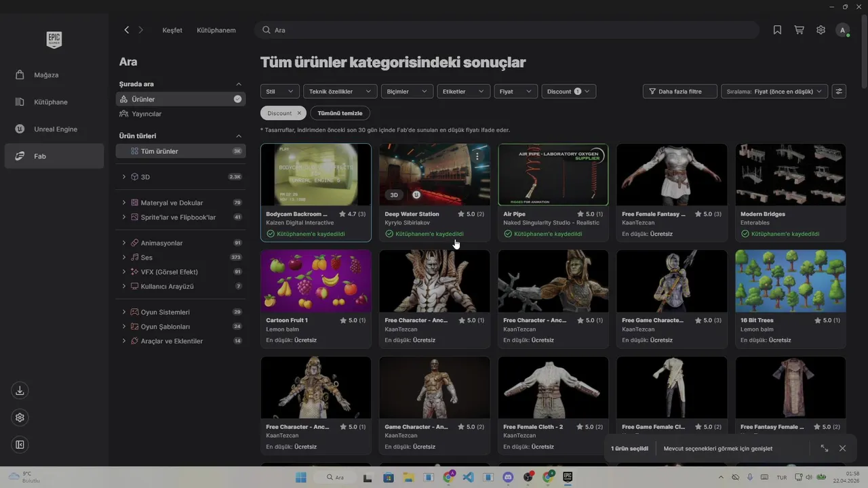
Task: Open the bookmarks icon in header
Action: [777, 30]
